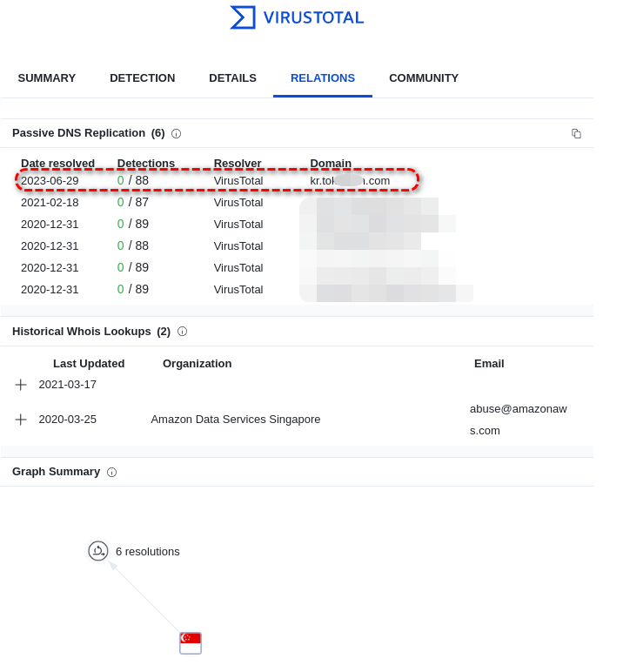Go to the COMMUNITY tab
Viewport: 623px width, 672px height.
click(x=424, y=78)
